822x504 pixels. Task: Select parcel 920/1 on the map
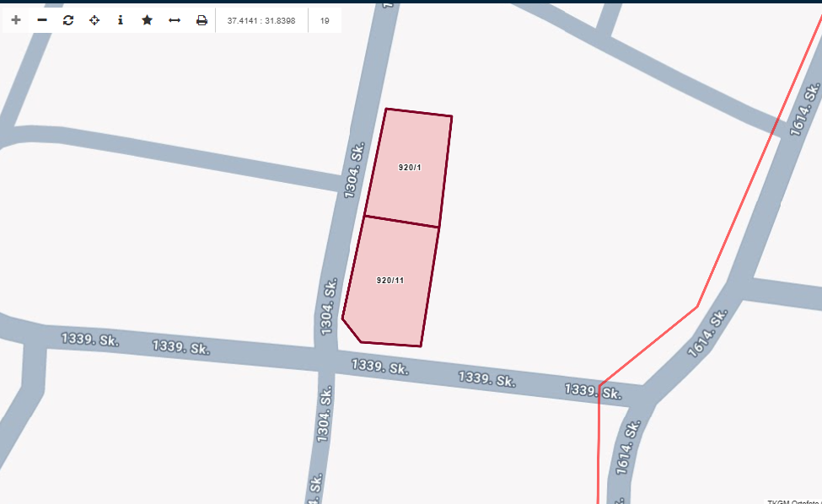click(x=410, y=168)
